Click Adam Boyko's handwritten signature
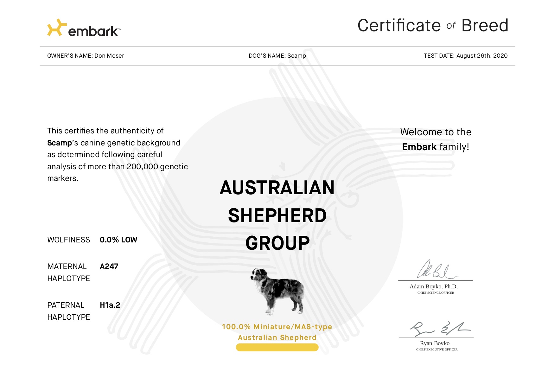Image resolution: width=555 pixels, height=392 pixels. pos(436,270)
